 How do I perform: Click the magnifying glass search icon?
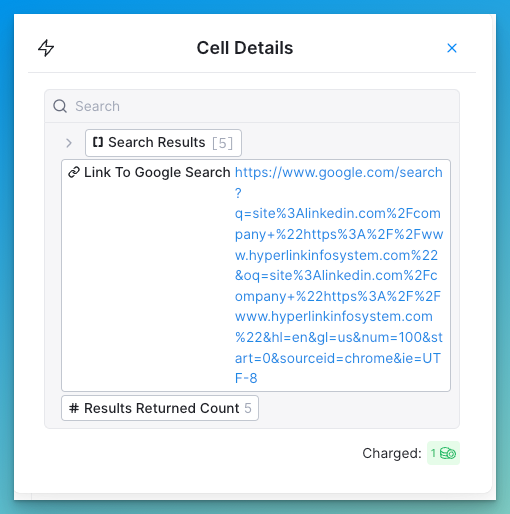pos(60,106)
